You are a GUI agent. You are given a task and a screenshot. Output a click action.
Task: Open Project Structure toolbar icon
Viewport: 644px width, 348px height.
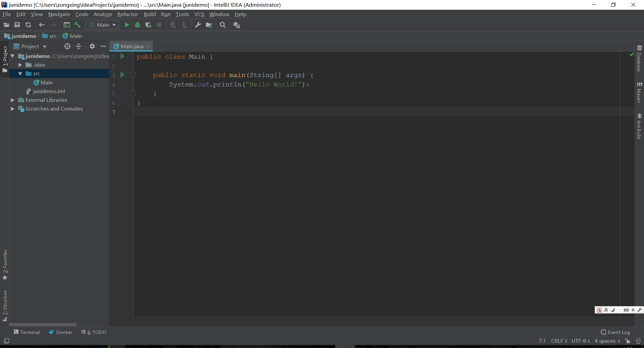[209, 25]
